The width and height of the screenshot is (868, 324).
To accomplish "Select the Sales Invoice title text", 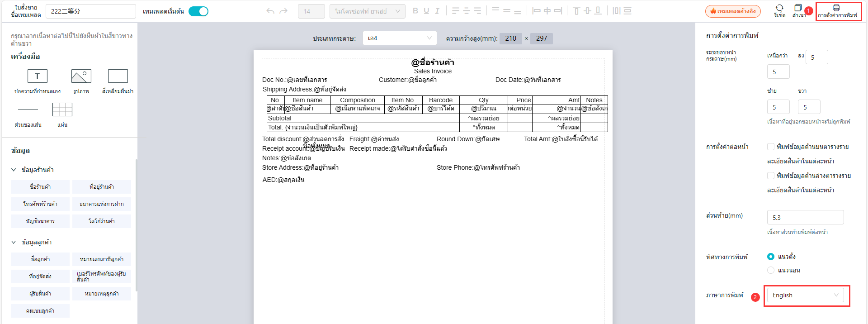I will point(433,71).
